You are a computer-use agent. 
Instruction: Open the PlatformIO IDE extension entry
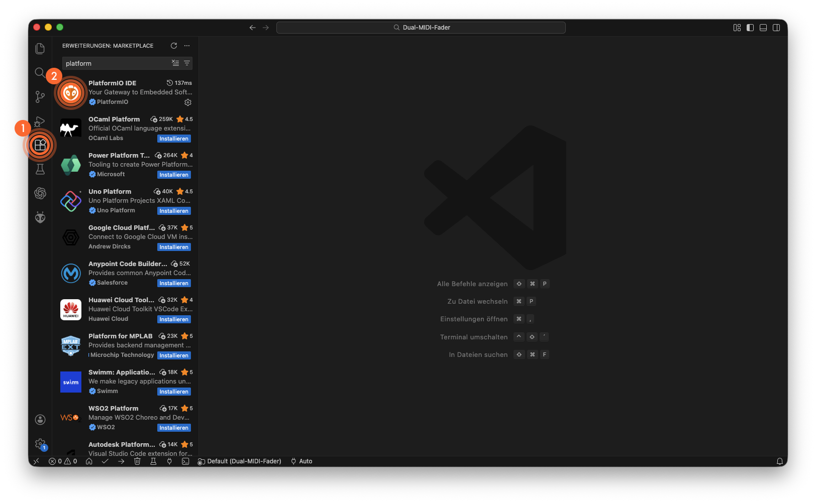click(x=126, y=92)
